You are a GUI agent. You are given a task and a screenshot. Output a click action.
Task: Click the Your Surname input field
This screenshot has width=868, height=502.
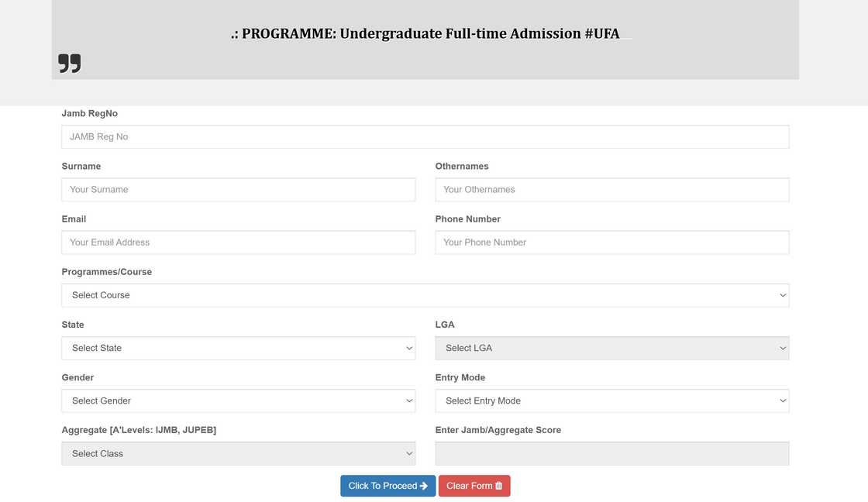pos(238,189)
